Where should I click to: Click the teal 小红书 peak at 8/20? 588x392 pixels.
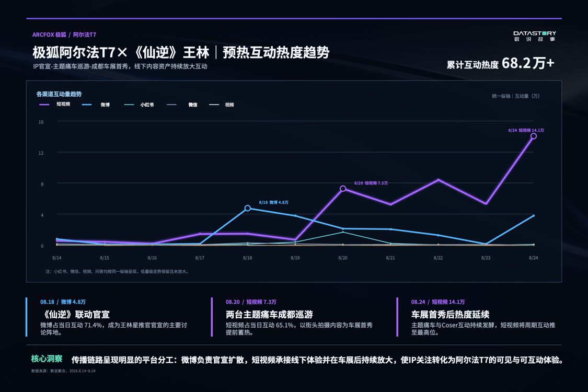click(x=343, y=232)
